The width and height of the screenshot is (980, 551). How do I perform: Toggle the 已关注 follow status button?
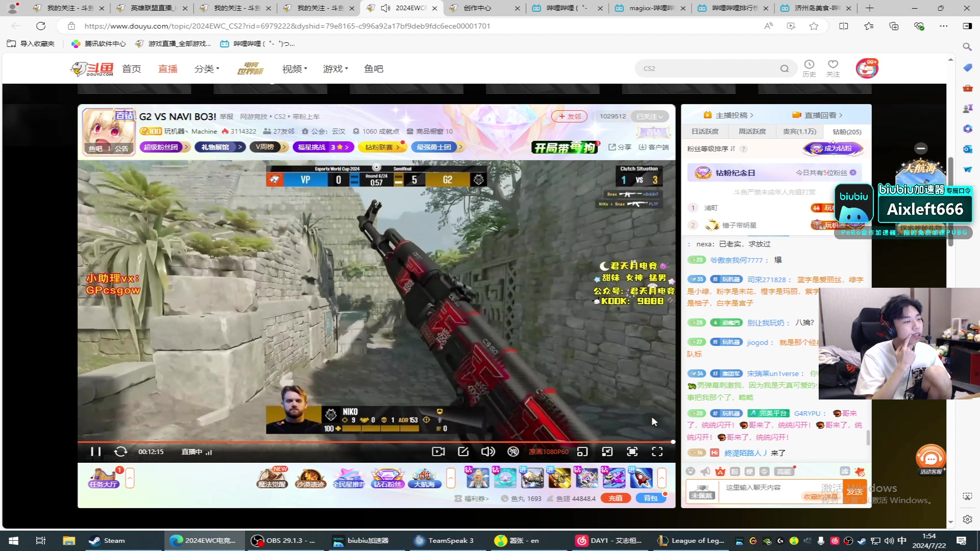[x=649, y=116]
